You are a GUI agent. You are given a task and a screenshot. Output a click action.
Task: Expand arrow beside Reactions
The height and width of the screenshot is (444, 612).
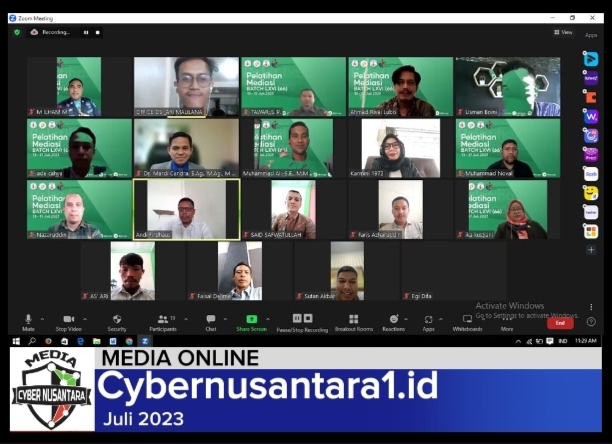pos(406,319)
